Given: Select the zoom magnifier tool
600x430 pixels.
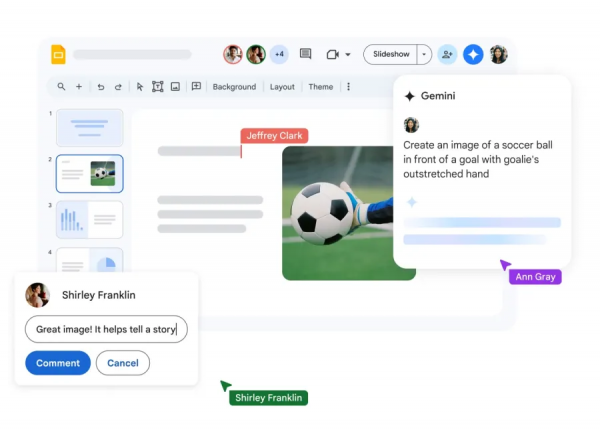Looking at the screenshot, I should (x=62, y=87).
